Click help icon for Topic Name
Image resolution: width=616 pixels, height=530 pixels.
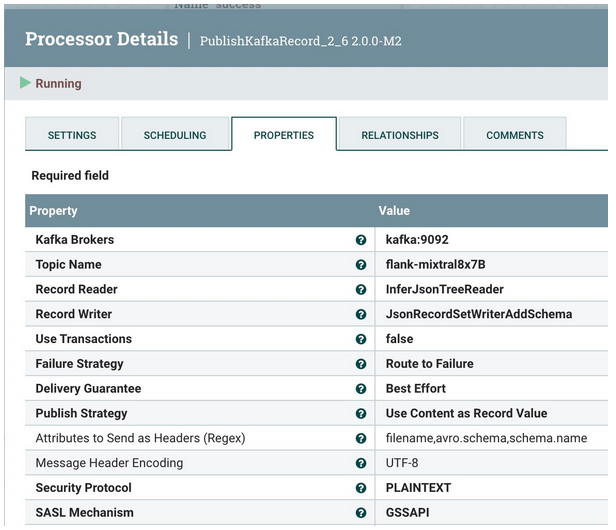point(361,264)
